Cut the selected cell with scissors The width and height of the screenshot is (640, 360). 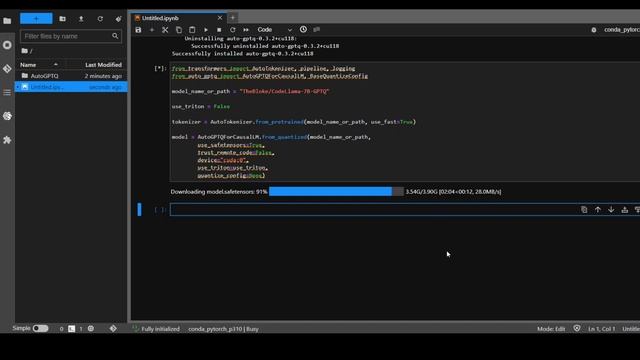[165, 30]
